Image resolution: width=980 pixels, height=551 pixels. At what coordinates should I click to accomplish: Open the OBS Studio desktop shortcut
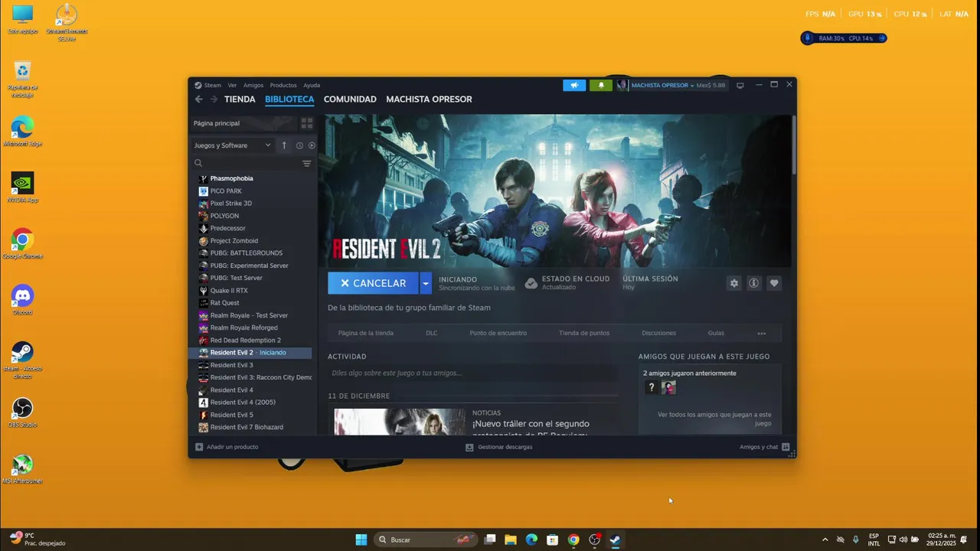click(22, 412)
